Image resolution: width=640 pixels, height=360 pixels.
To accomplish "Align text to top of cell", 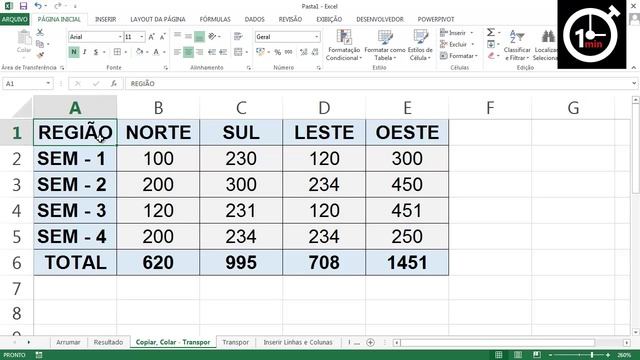I will [x=177, y=36].
